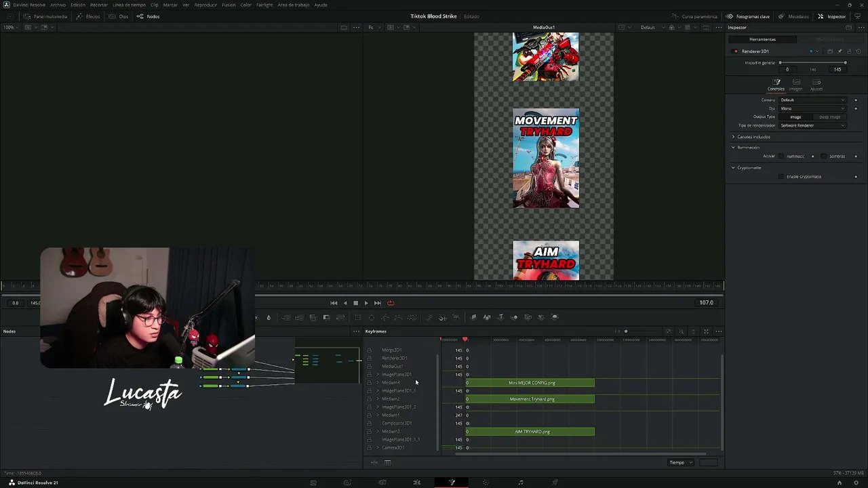The height and width of the screenshot is (488, 868).
Task: Open keyframes spreadsheet view
Action: click(x=388, y=463)
